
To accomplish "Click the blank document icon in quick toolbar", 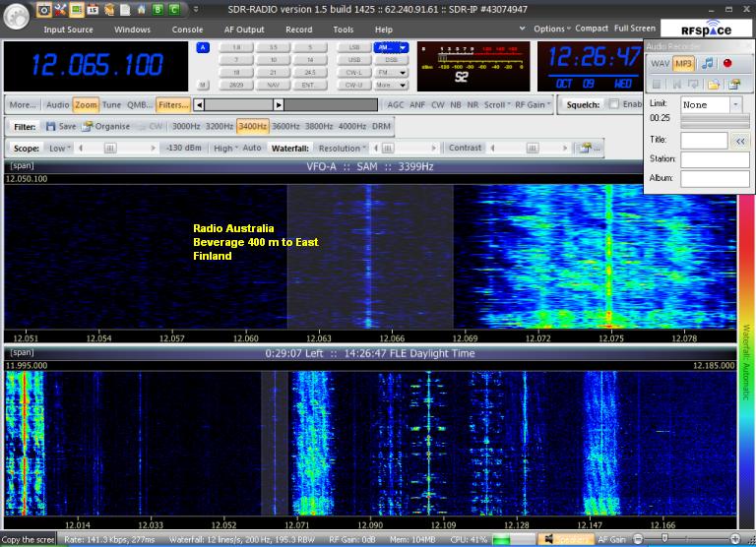I will 125,9.
